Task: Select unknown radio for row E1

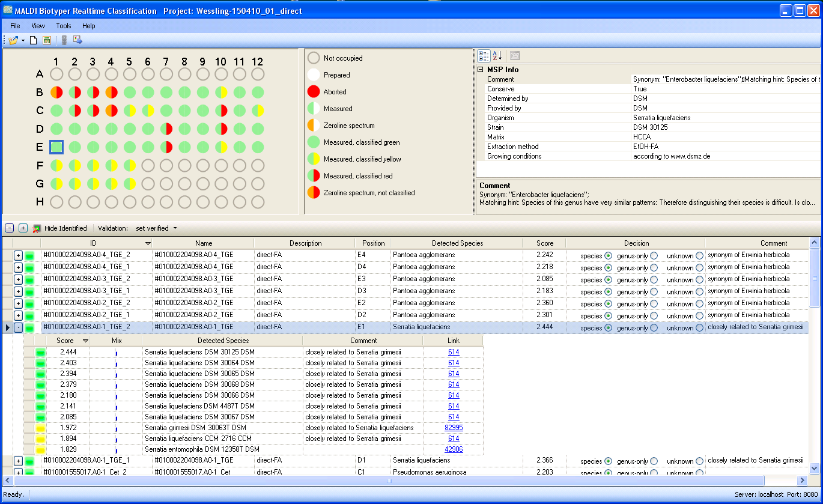Action: (x=699, y=328)
